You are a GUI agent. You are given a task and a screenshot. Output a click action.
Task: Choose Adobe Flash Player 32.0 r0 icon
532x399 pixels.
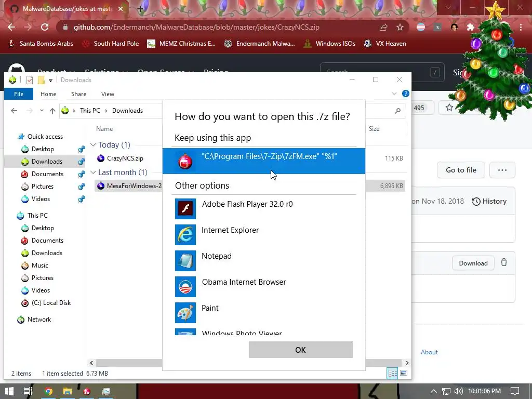point(185,209)
